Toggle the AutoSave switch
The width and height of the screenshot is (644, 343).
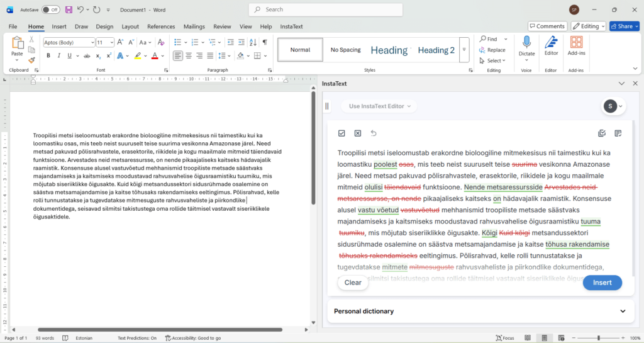click(x=50, y=9)
